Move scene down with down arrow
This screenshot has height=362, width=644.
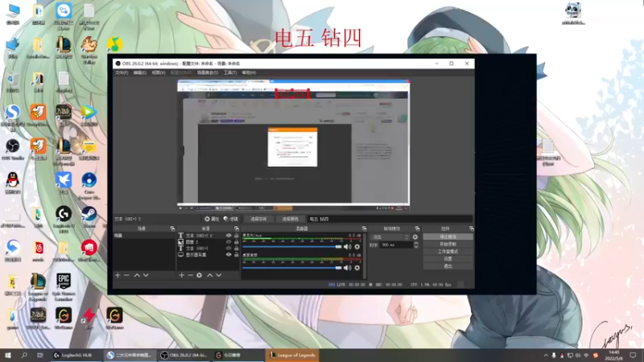146,275
